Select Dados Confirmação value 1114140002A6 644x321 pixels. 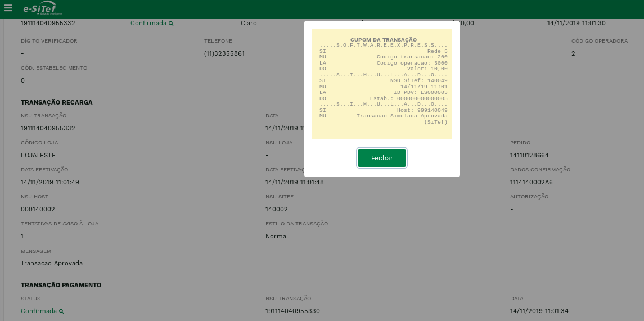tap(532, 182)
